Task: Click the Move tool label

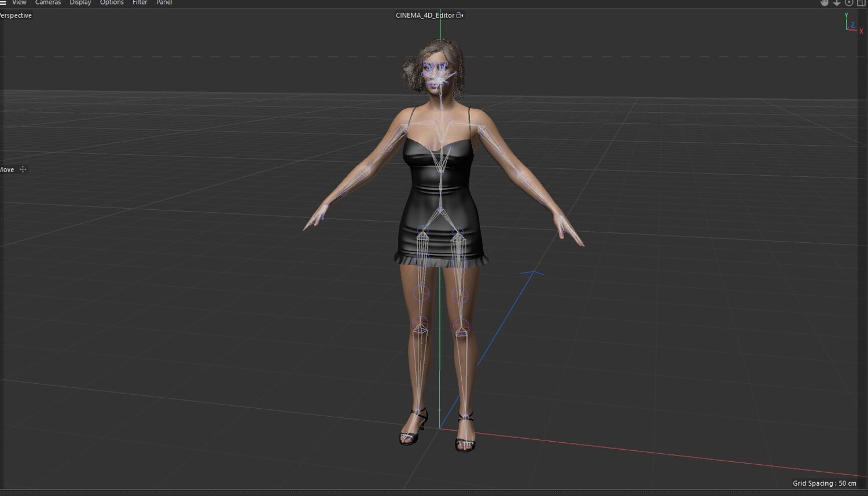Action: coord(7,170)
